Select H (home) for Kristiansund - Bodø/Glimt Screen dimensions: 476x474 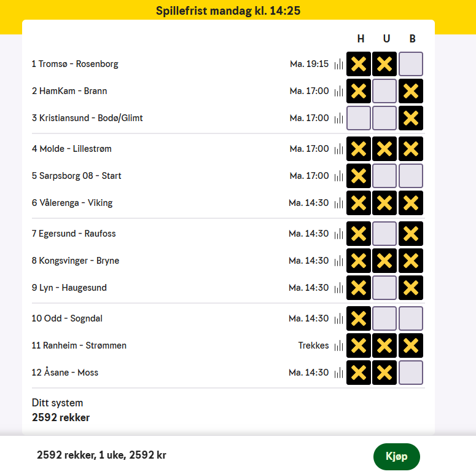pyautogui.click(x=359, y=118)
